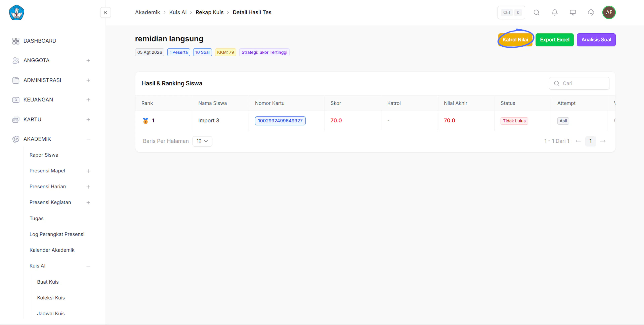Open Koleksi Kuis
The width and height of the screenshot is (644, 325).
[x=51, y=298]
